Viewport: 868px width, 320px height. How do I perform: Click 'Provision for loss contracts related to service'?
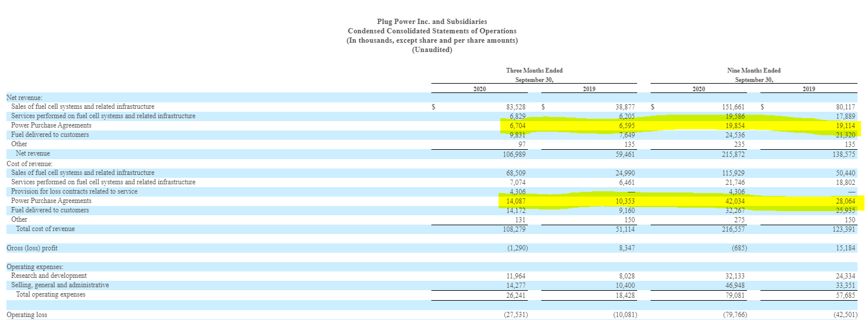coord(74,191)
